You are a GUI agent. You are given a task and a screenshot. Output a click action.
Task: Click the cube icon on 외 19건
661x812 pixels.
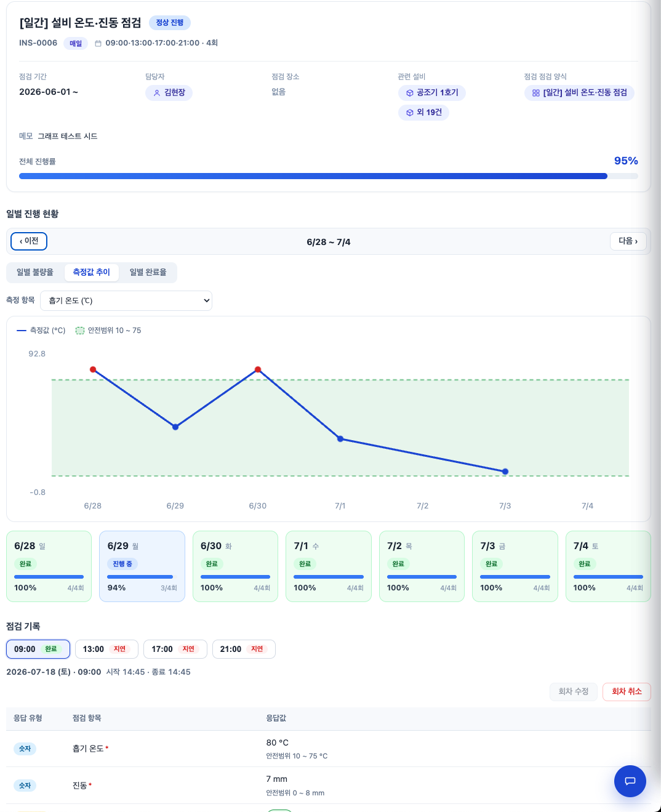click(410, 113)
